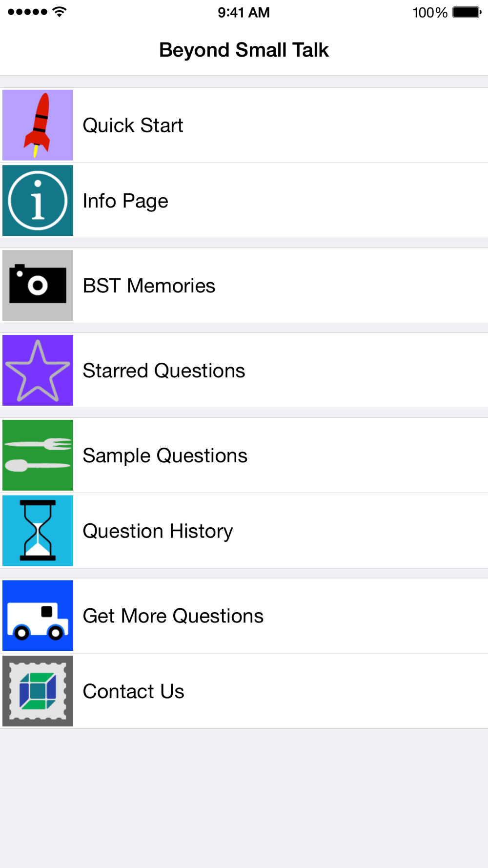Choose Sample Questions
The image size is (488, 868).
click(165, 456)
